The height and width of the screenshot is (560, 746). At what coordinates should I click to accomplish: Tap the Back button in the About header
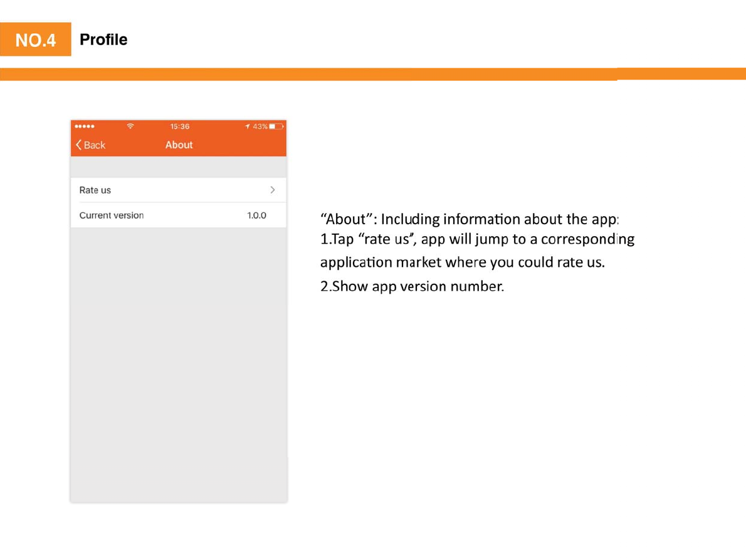pos(90,145)
